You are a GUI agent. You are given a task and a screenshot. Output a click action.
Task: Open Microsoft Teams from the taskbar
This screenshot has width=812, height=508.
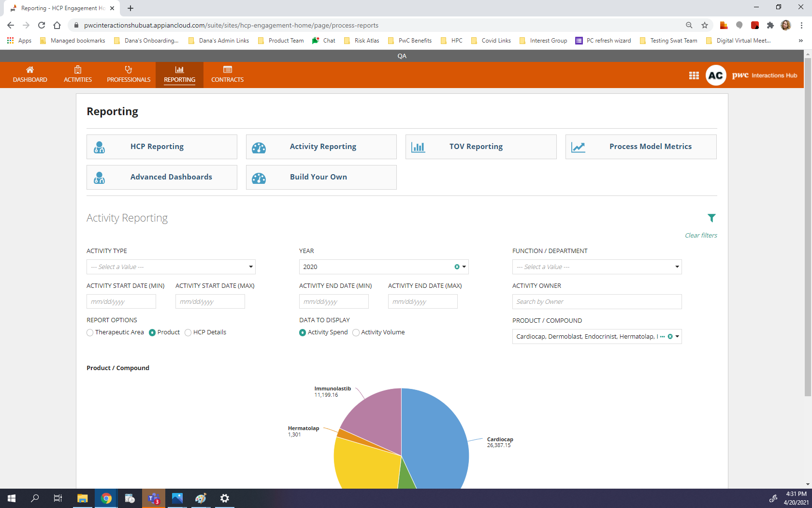point(153,498)
